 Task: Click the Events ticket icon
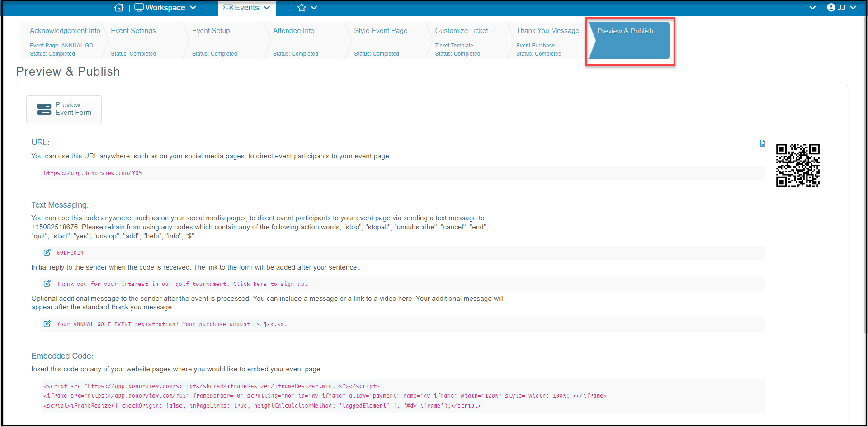(x=228, y=8)
